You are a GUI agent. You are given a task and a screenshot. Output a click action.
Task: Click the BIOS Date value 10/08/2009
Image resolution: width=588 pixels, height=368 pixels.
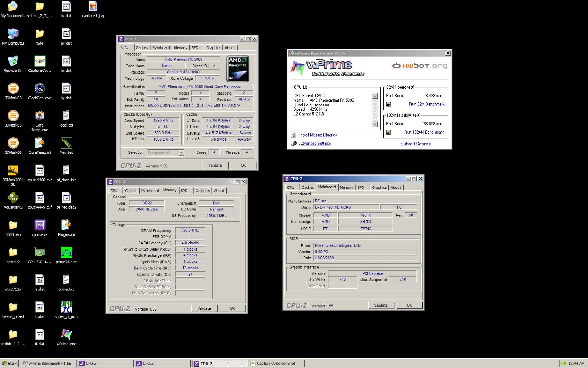tap(365, 258)
